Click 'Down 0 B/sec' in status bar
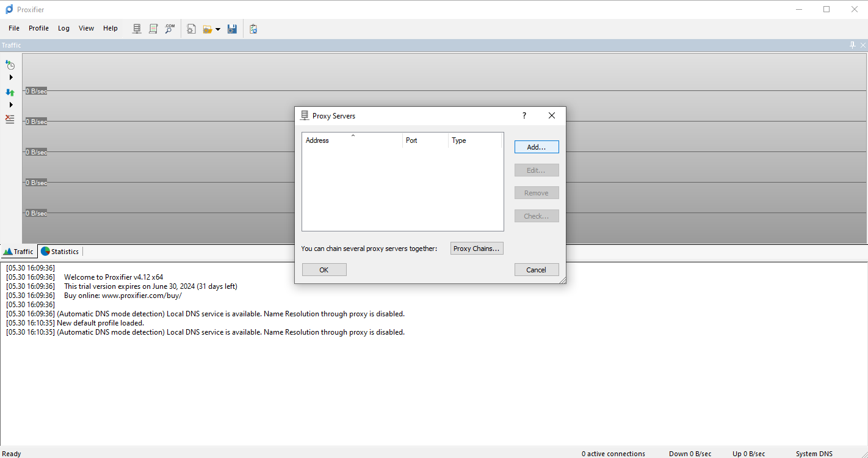This screenshot has height=458, width=868. click(x=690, y=454)
